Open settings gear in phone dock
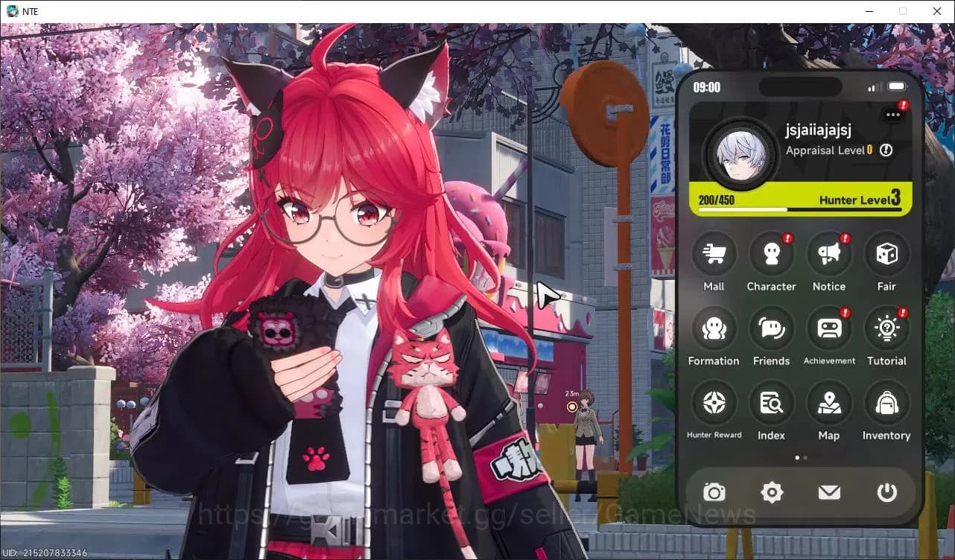955x560 pixels. point(772,492)
